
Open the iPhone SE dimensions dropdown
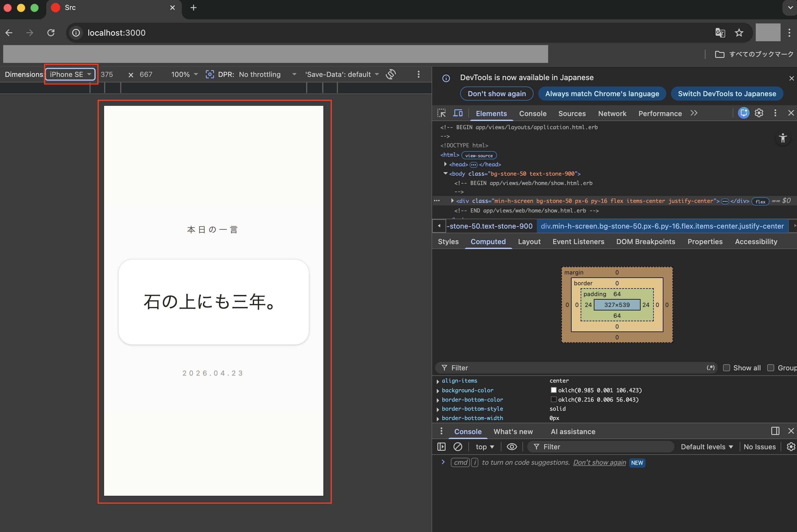70,74
